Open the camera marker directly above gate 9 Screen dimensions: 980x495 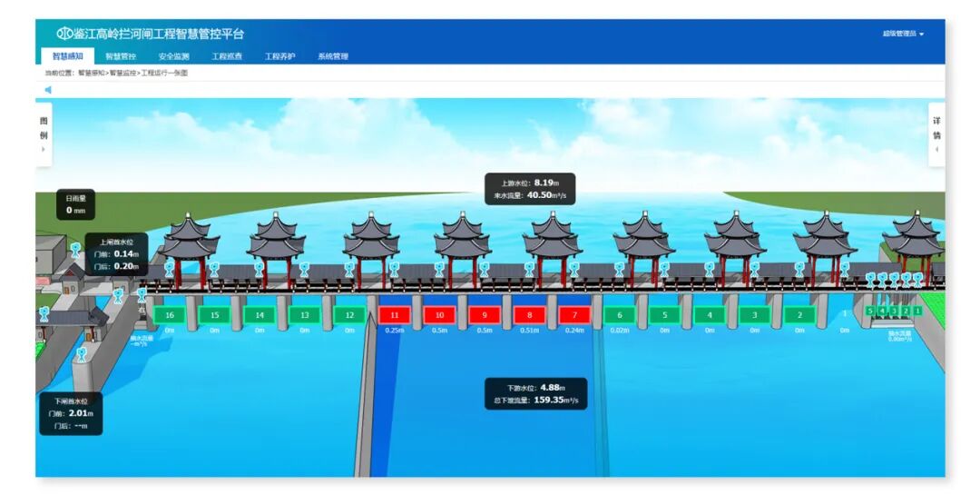pyautogui.click(x=485, y=269)
